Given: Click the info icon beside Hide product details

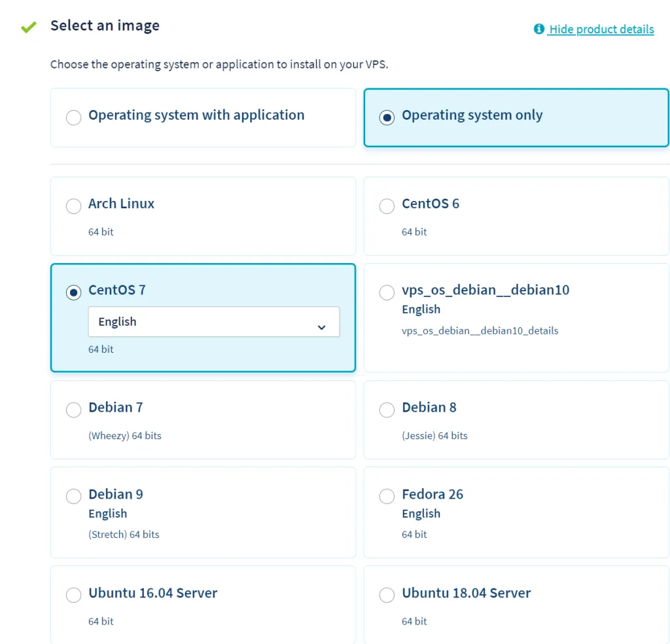Looking at the screenshot, I should tap(539, 29).
